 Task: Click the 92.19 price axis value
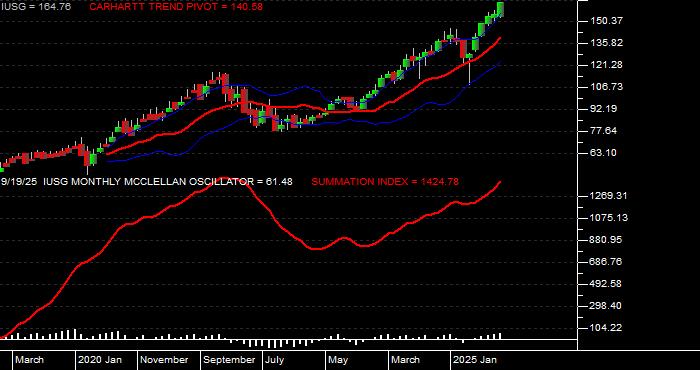coord(603,108)
